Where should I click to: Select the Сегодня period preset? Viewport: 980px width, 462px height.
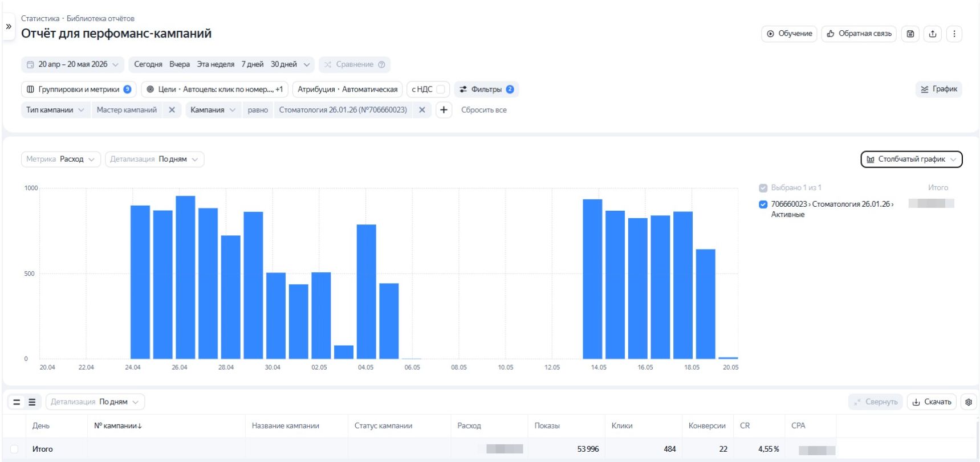coord(148,64)
